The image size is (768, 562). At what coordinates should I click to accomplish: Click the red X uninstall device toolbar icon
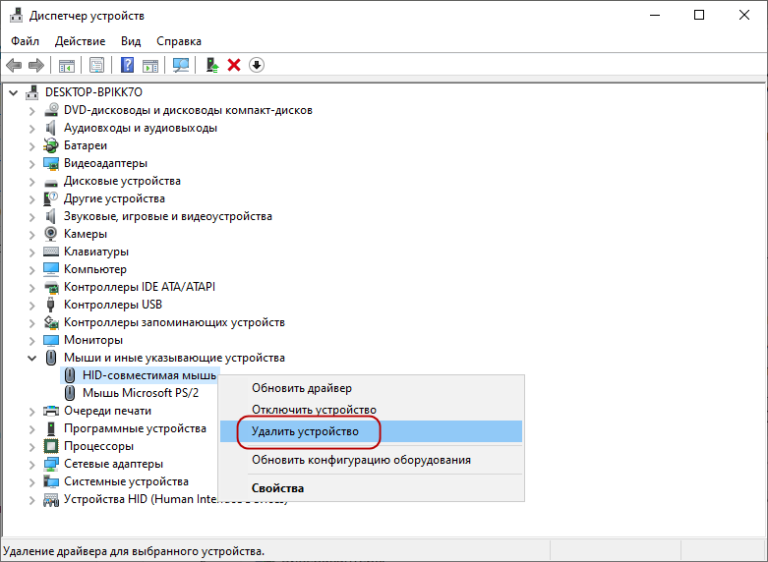tap(234, 65)
